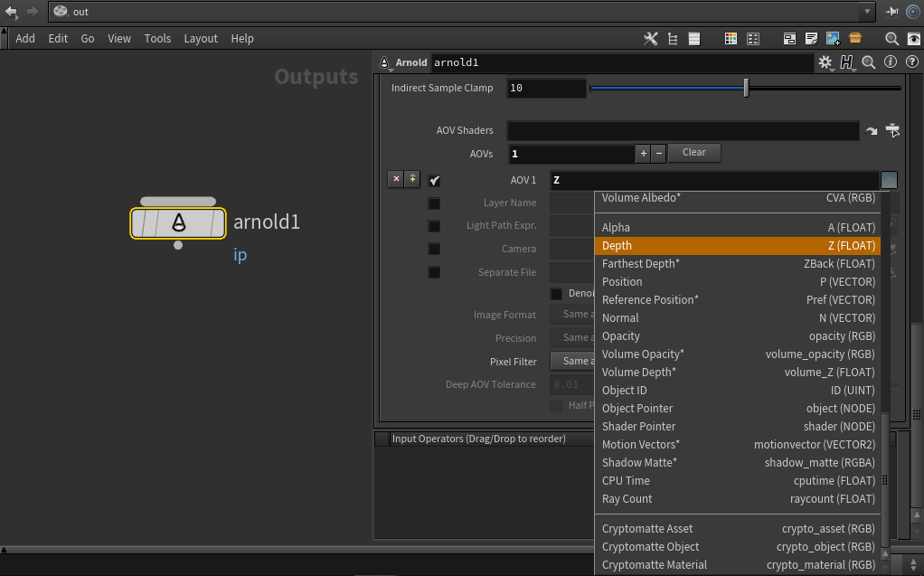This screenshot has height=576, width=924.
Task: Select Position P (VECTOR) entry
Action: click(738, 282)
